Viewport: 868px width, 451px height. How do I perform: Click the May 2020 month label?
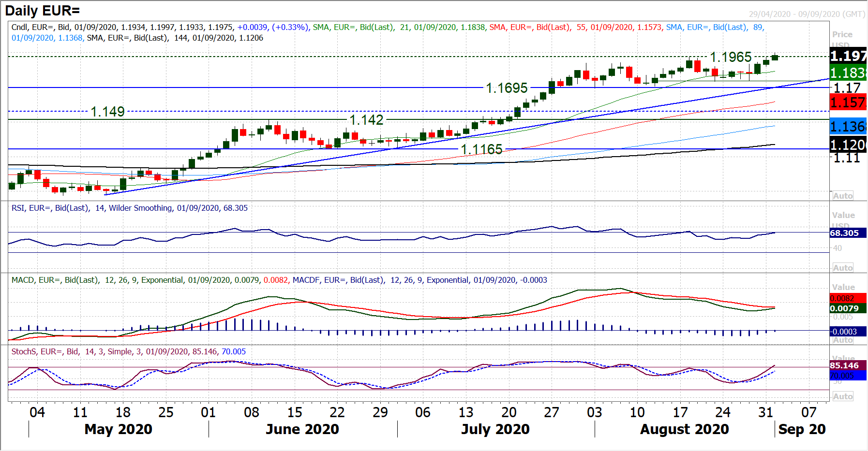(x=119, y=429)
